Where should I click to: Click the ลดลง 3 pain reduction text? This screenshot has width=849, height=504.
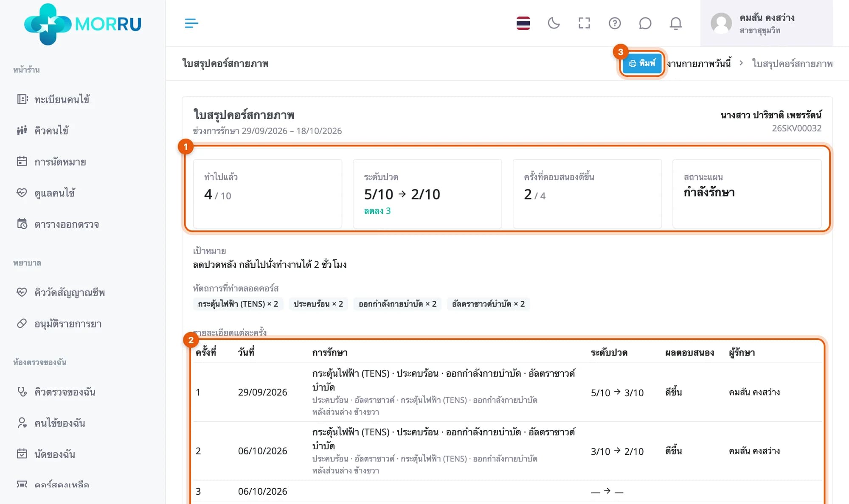pos(377,211)
